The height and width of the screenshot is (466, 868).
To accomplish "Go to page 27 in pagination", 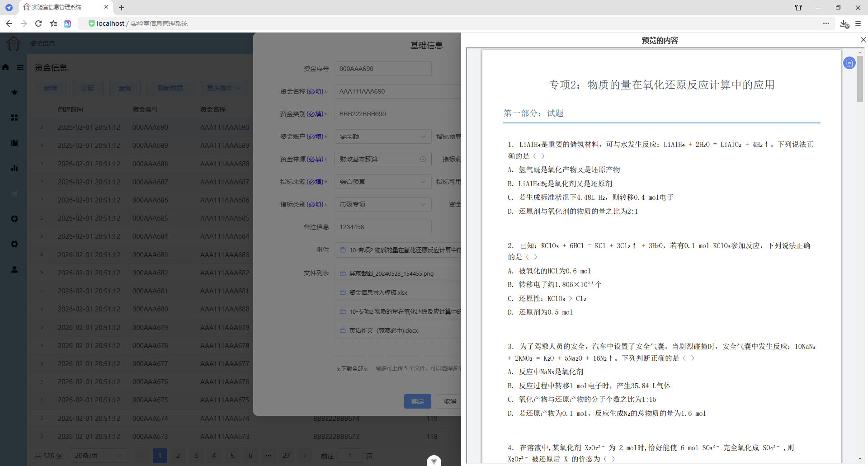I will pyautogui.click(x=287, y=456).
